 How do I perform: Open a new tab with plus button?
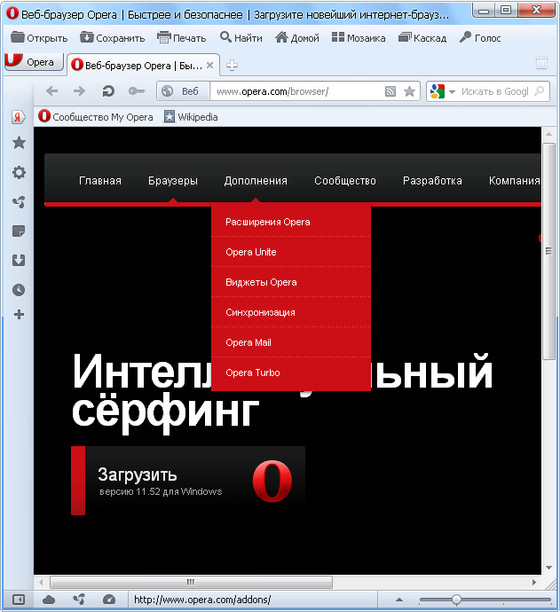click(232, 65)
